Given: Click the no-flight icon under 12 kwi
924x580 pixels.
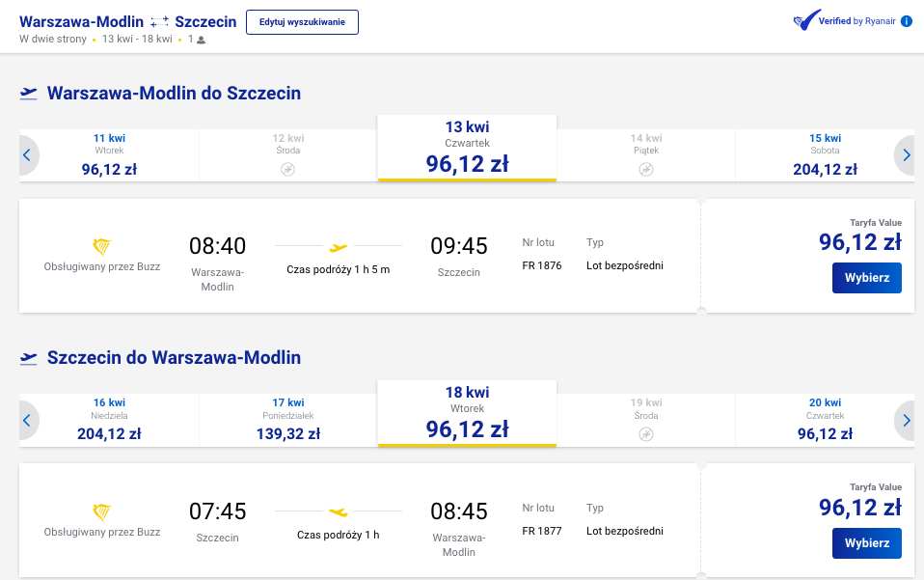Looking at the screenshot, I should [287, 170].
